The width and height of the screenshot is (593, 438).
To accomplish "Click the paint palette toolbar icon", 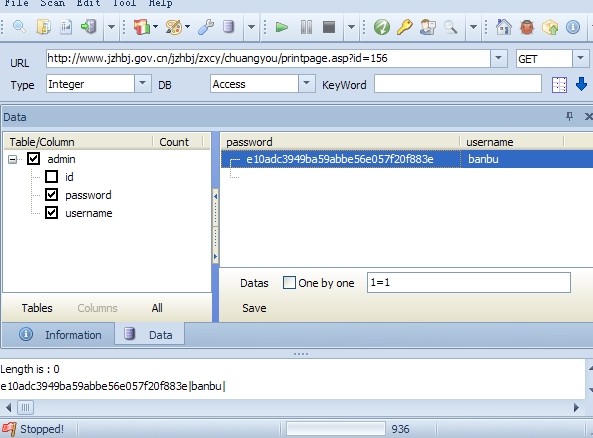I will [174, 27].
